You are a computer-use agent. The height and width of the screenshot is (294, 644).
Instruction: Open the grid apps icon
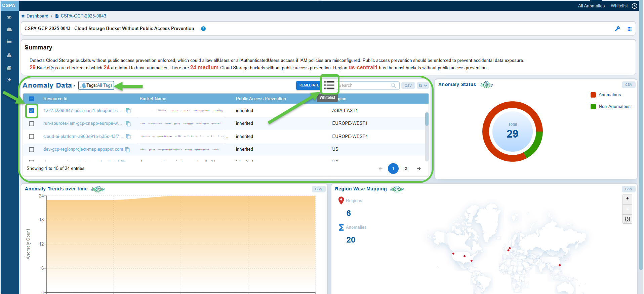(630, 29)
